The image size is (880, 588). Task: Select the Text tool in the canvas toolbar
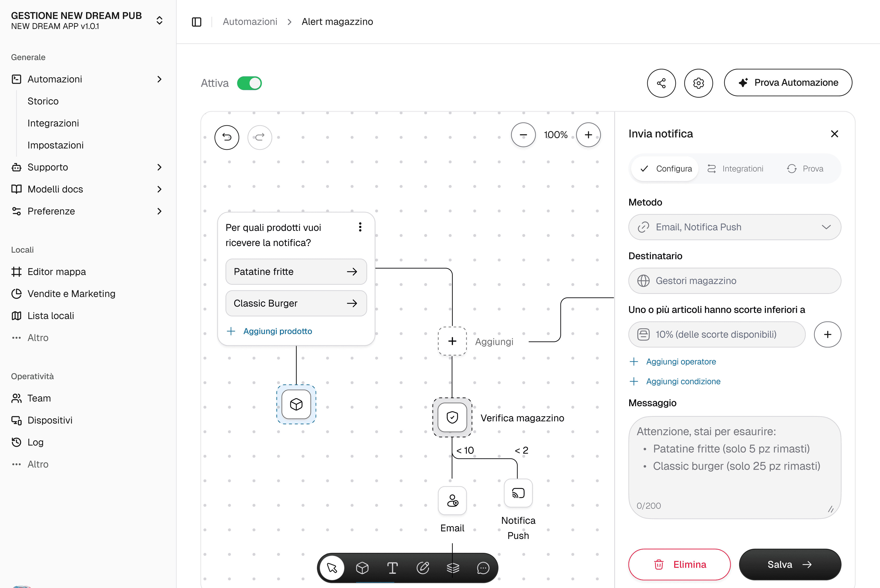[392, 568]
